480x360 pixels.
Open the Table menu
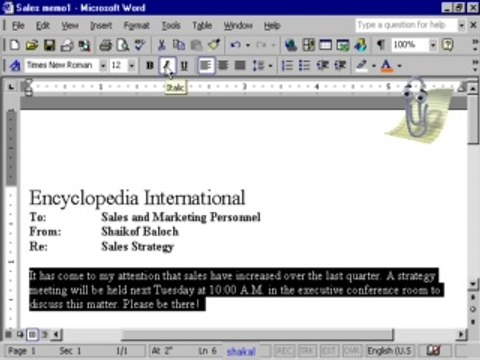pyautogui.click(x=202, y=25)
